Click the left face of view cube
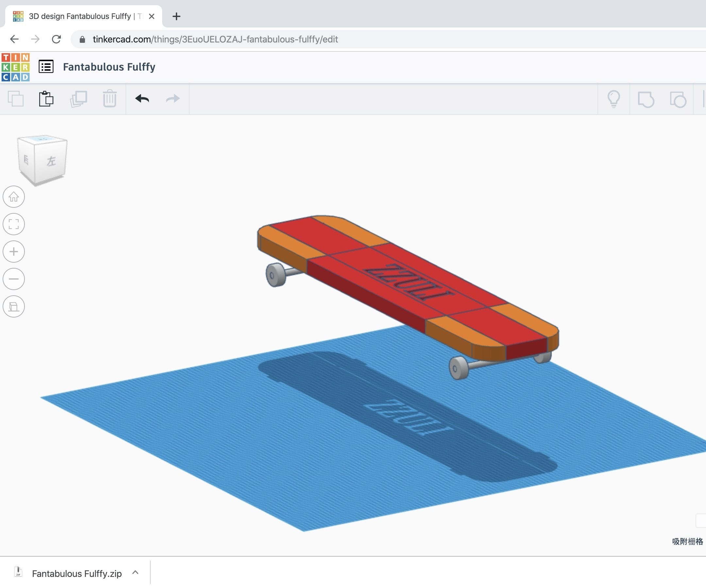The width and height of the screenshot is (706, 588). pyautogui.click(x=50, y=161)
